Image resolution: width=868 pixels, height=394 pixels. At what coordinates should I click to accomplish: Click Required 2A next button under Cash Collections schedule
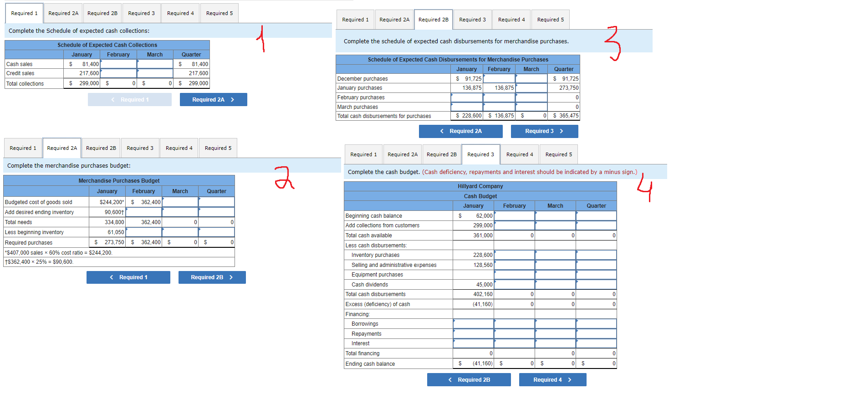point(214,100)
